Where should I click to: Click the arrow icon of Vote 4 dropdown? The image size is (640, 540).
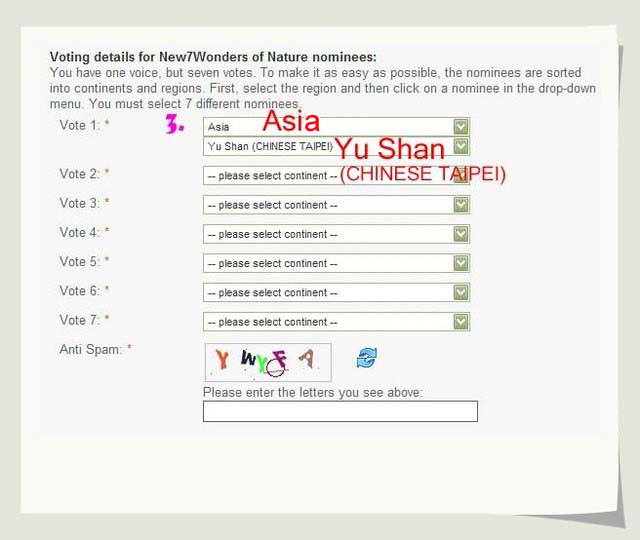[461, 234]
